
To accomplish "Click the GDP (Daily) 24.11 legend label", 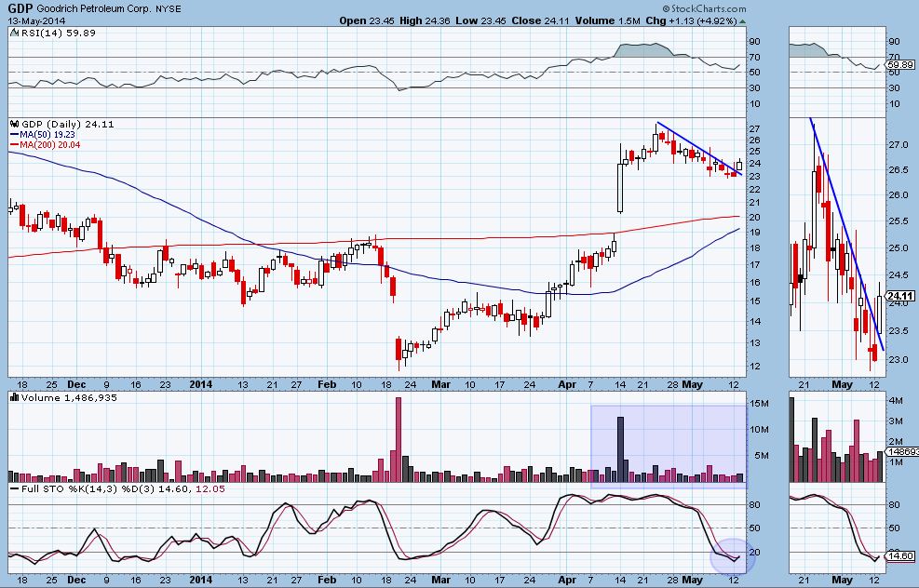I will click(68, 124).
